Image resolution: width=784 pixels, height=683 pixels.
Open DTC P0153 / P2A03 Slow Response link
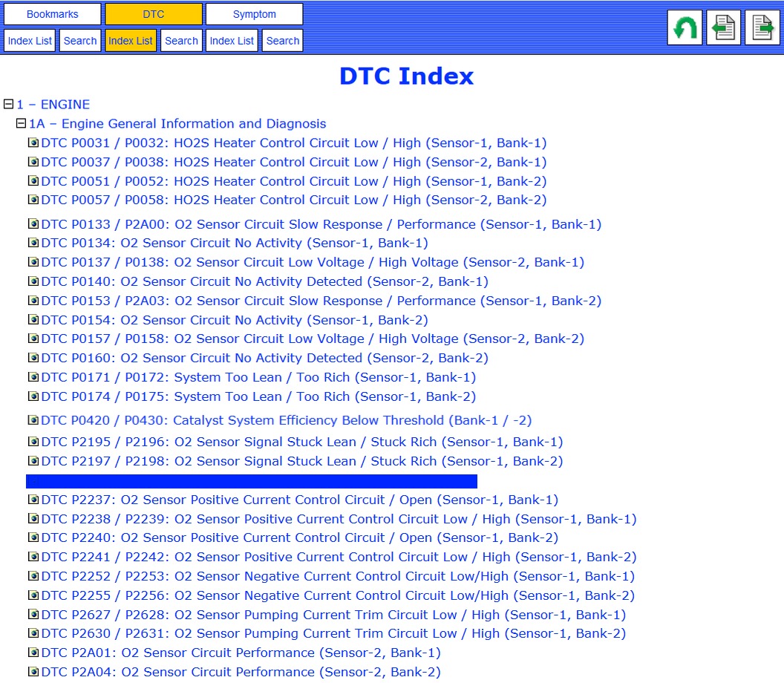321,301
